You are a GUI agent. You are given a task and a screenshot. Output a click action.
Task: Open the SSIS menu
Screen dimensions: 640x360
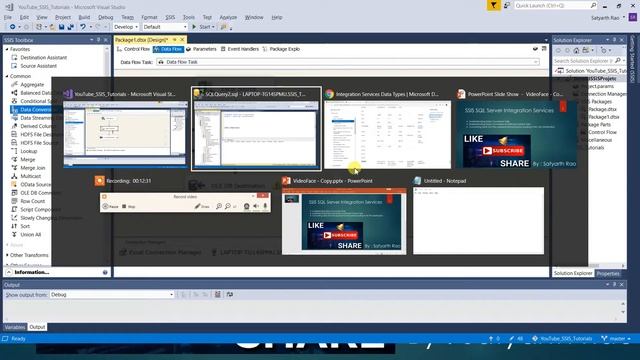[170, 17]
